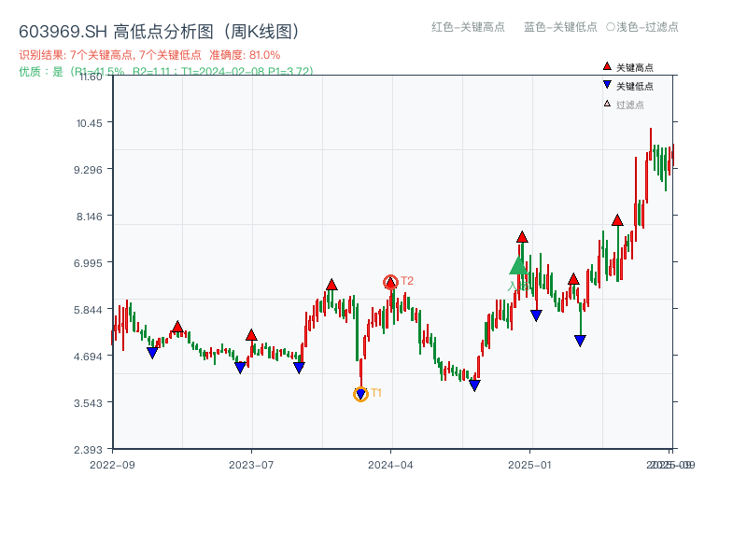
Task: Click blue low marker just left of 2023-07 gridline
Action: [241, 367]
